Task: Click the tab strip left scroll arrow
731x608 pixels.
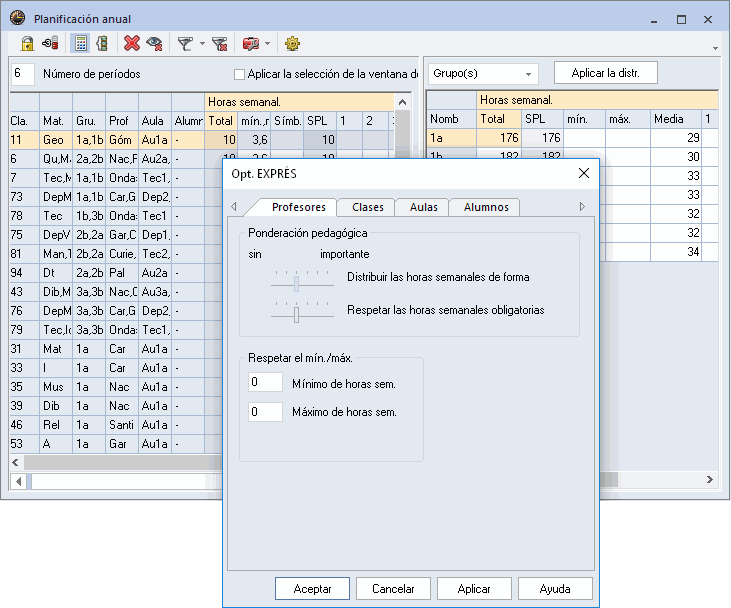Action: 234,206
